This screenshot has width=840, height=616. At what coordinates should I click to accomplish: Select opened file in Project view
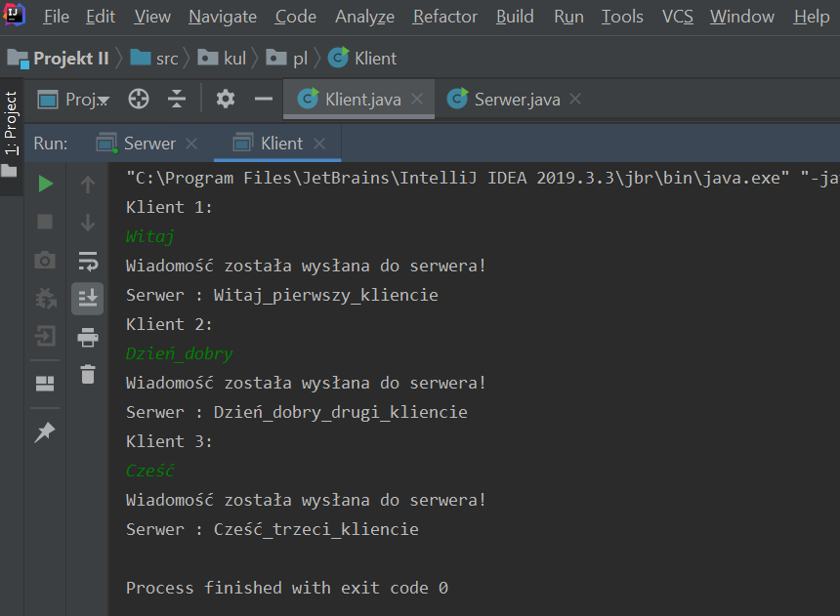tap(139, 99)
